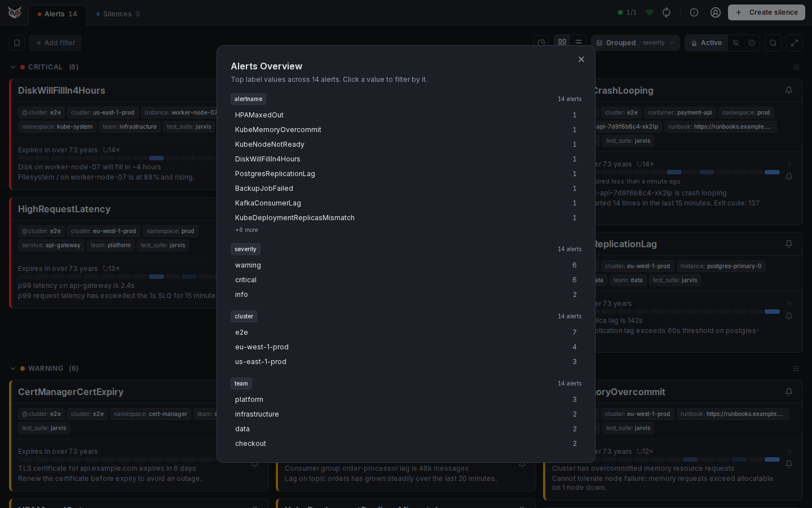
Task: Click the bell icon on the ReplicationLag card header
Action: (x=789, y=244)
